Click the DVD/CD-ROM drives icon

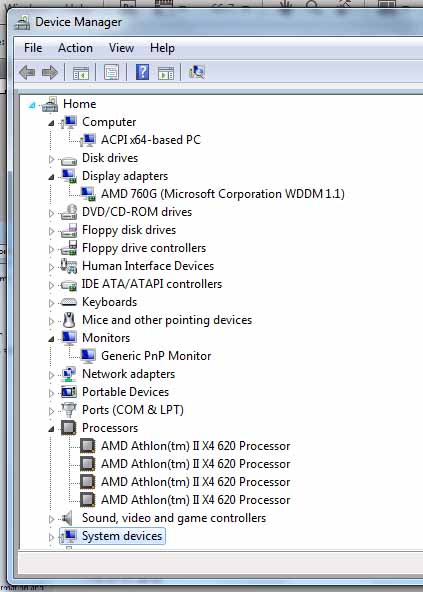coord(69,212)
